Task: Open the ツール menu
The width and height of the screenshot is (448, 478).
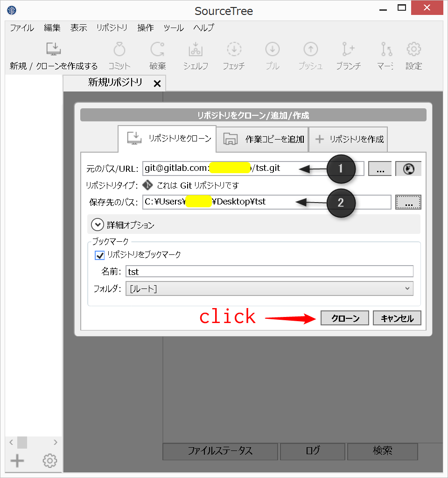Action: pos(174,28)
